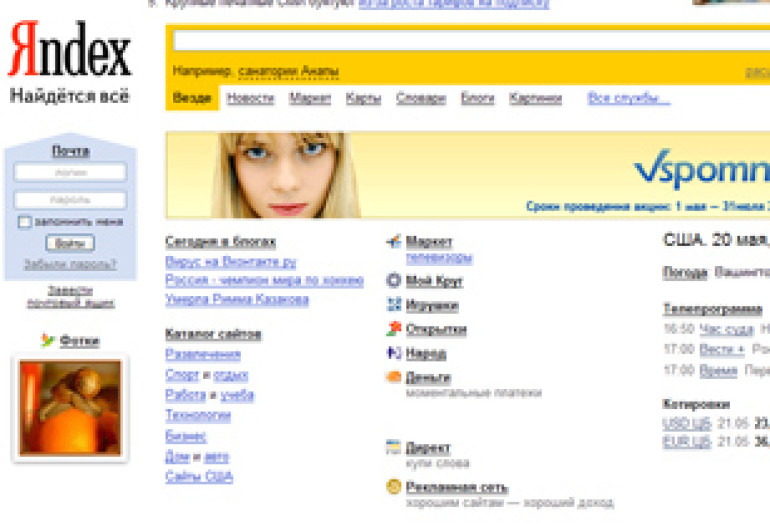Click the Войти login button

pos(70,243)
